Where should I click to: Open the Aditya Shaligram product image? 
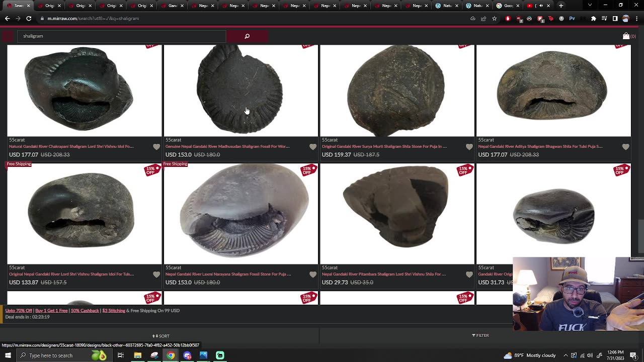pyautogui.click(x=553, y=90)
